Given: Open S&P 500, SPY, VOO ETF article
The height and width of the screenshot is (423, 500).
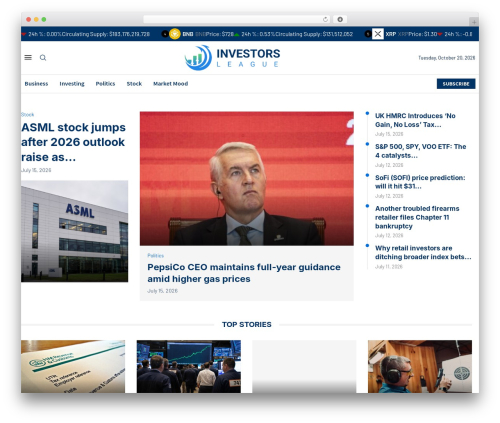Looking at the screenshot, I should click(x=421, y=151).
